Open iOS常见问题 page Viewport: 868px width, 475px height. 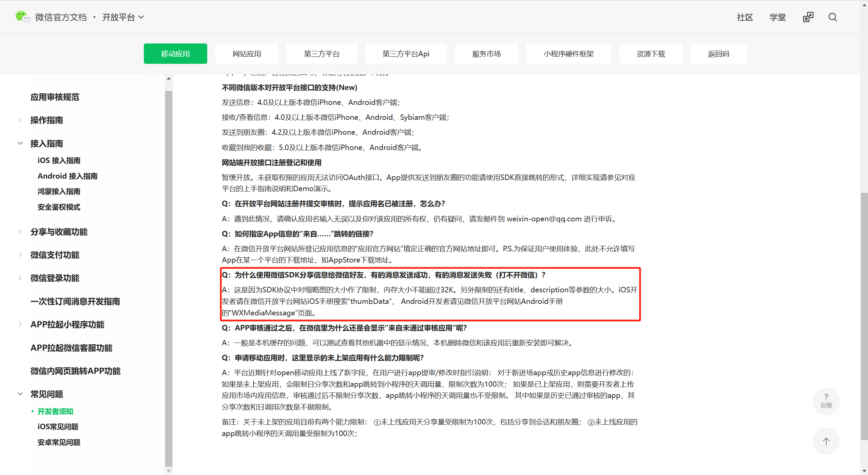pos(58,426)
